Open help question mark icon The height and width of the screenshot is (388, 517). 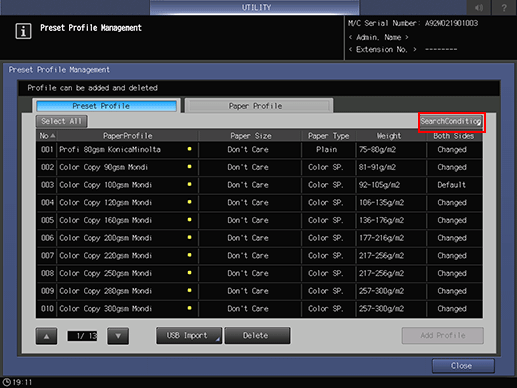point(504,7)
